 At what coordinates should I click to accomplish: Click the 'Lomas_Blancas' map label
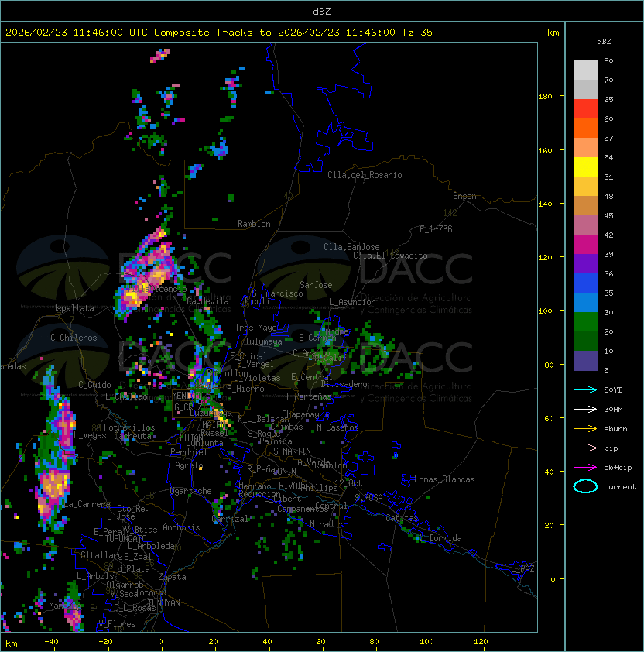pos(444,479)
